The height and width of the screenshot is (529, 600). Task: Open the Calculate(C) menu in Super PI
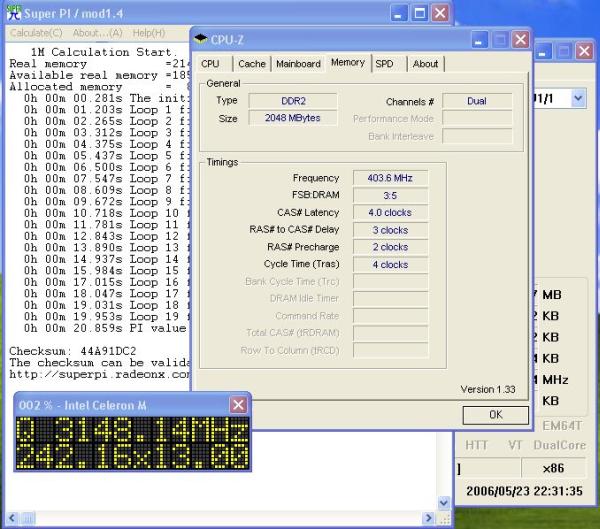coord(36,33)
